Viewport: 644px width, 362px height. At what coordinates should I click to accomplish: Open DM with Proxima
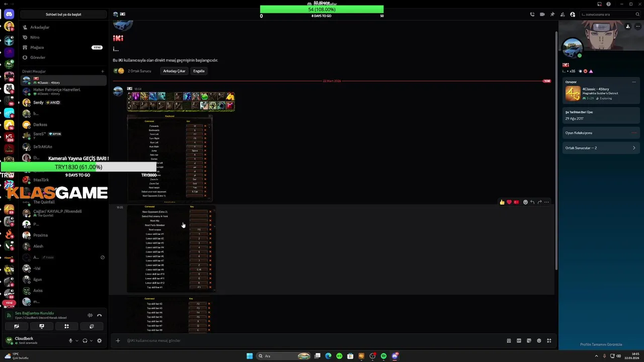[x=63, y=235]
